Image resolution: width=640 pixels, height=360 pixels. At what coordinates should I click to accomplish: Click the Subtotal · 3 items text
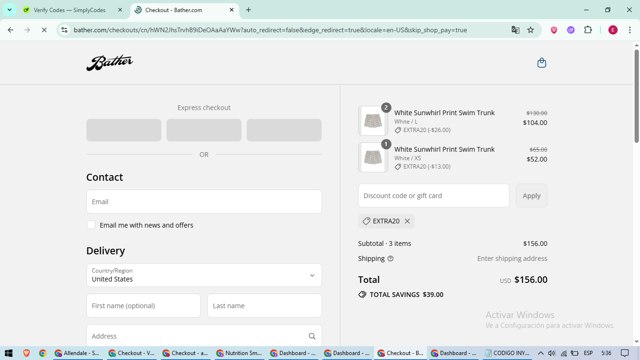coord(384,244)
